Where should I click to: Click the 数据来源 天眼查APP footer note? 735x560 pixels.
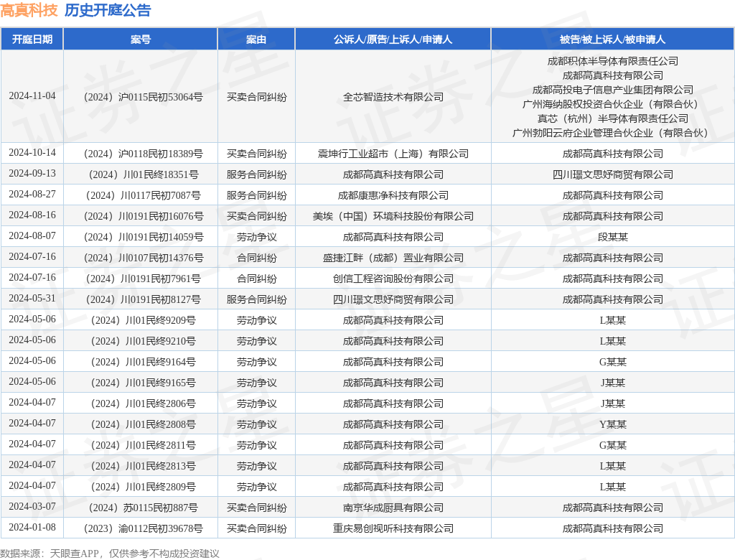[110, 554]
